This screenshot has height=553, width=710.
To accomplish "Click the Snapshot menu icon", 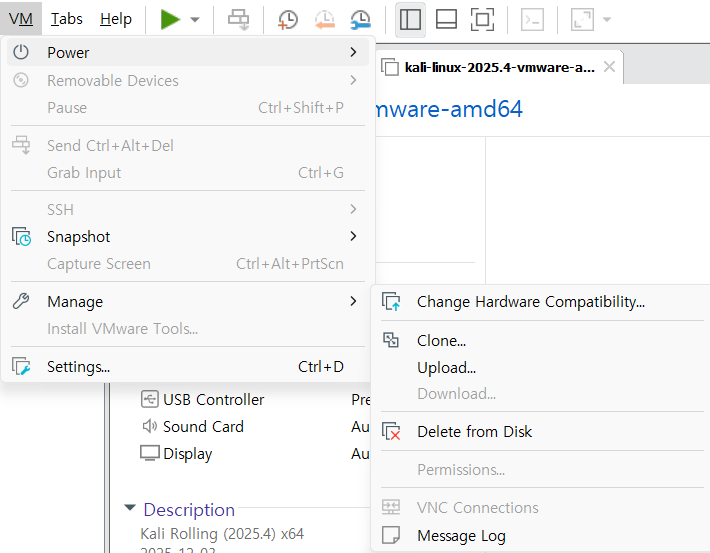I will point(21,236).
